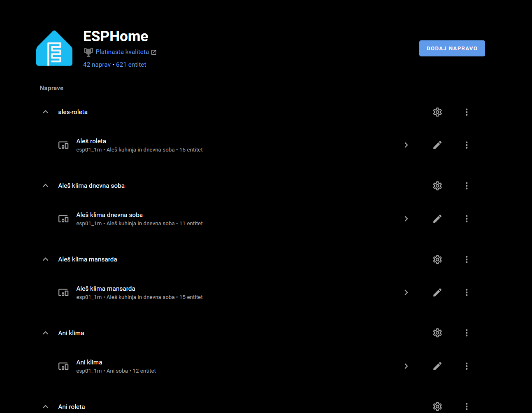Select the Aleš roleta device name
Viewport: 532px width, 413px height.
[x=91, y=141]
